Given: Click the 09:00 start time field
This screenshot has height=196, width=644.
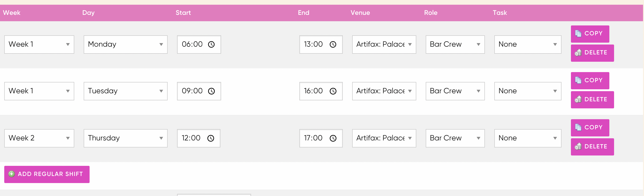Looking at the screenshot, I should [199, 91].
